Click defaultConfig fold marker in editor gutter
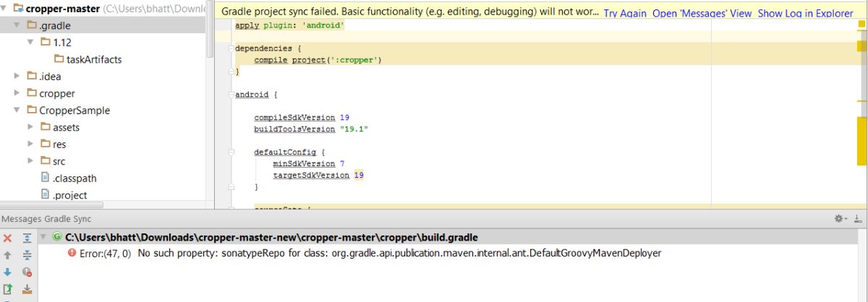Viewport: 868px width, 302px height. coord(231,152)
